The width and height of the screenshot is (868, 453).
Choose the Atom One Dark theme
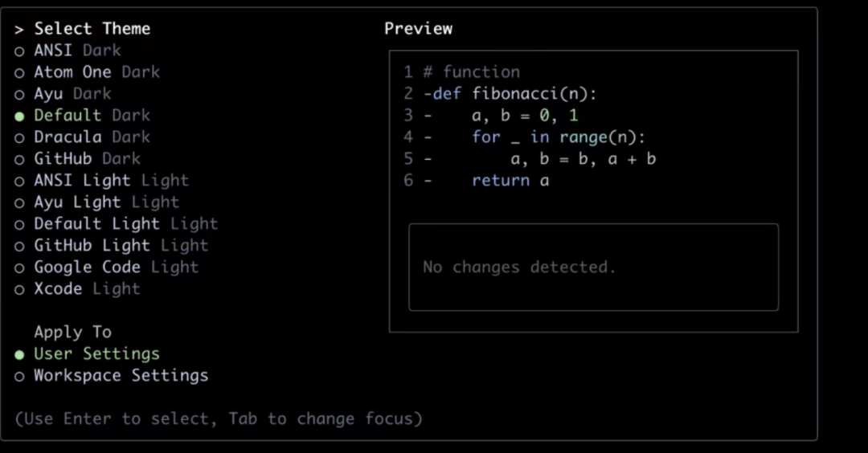click(x=96, y=72)
